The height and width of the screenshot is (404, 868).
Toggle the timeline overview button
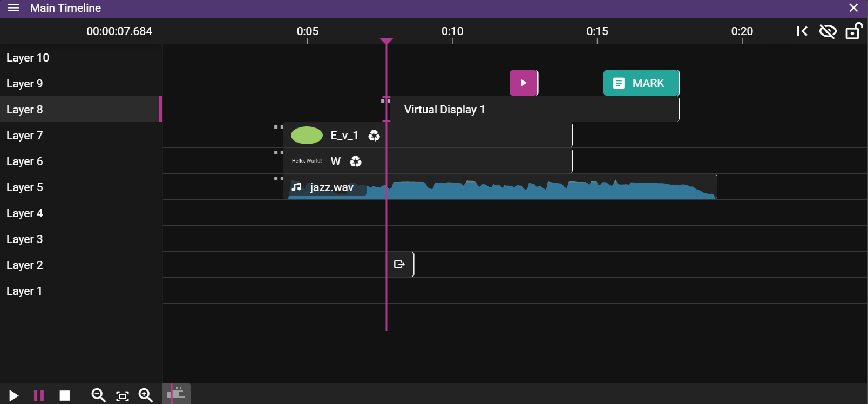pos(177,394)
